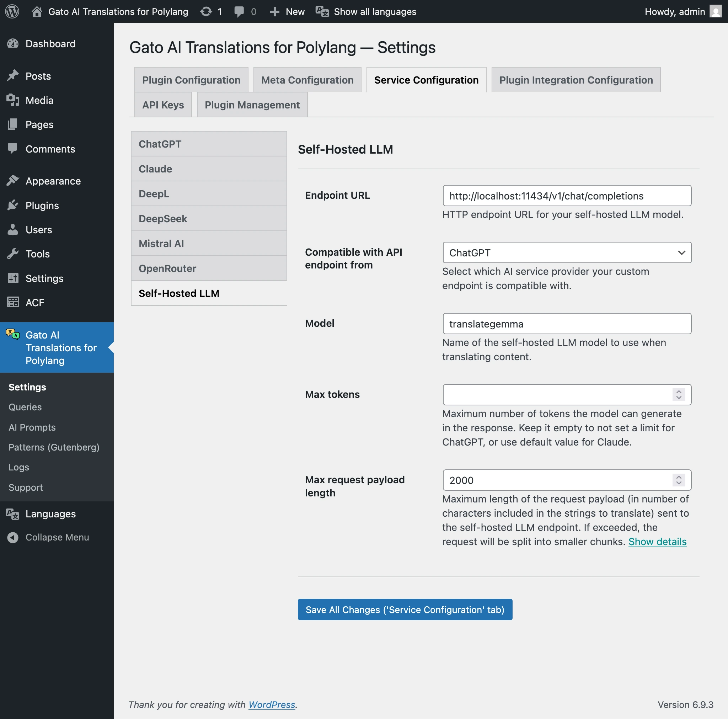Increment the Max request payload length stepper
The image size is (728, 719).
tap(678, 477)
